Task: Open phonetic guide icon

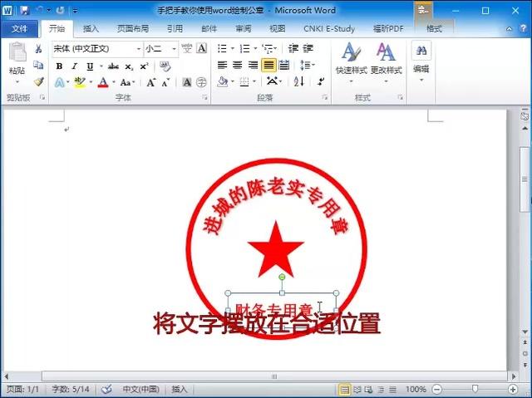Action: [186, 48]
